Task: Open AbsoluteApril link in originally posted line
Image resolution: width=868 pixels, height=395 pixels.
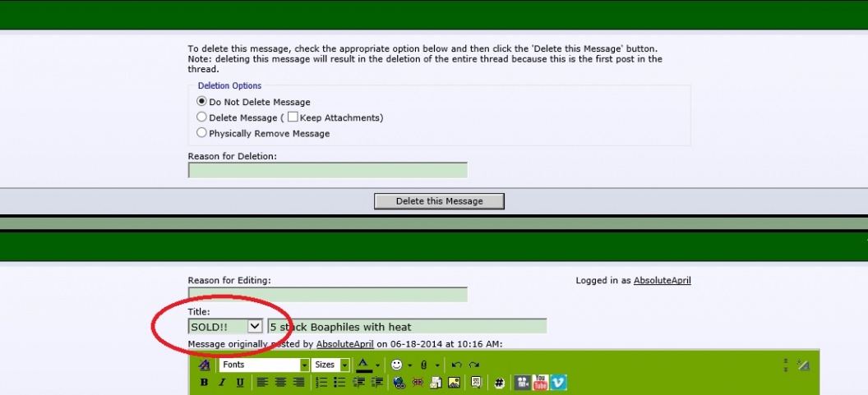Action: pyautogui.click(x=345, y=344)
